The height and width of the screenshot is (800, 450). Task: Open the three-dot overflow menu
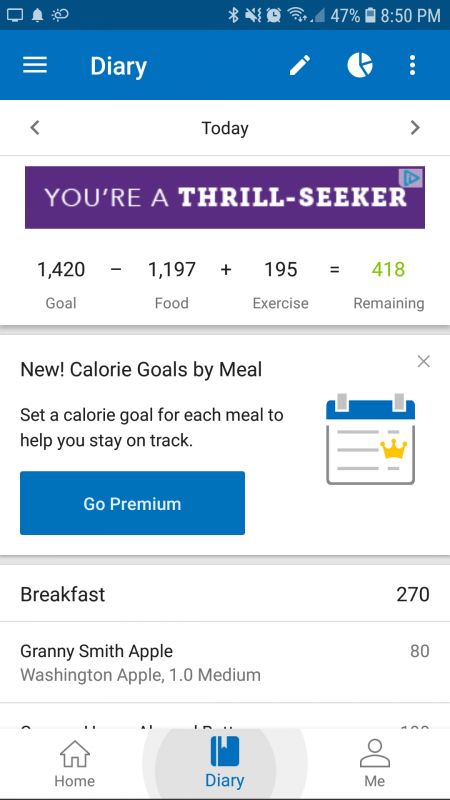click(x=412, y=65)
